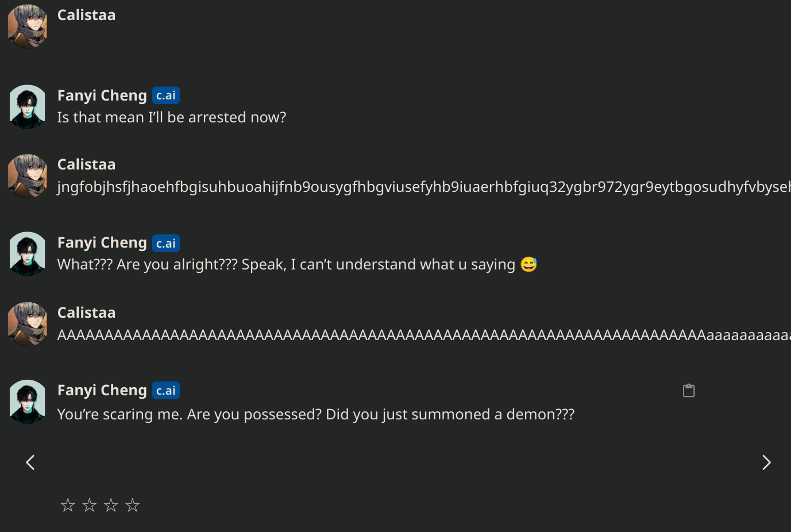Screen dimensions: 791x532
Task: Give the reply four stars
Action: click(133, 505)
